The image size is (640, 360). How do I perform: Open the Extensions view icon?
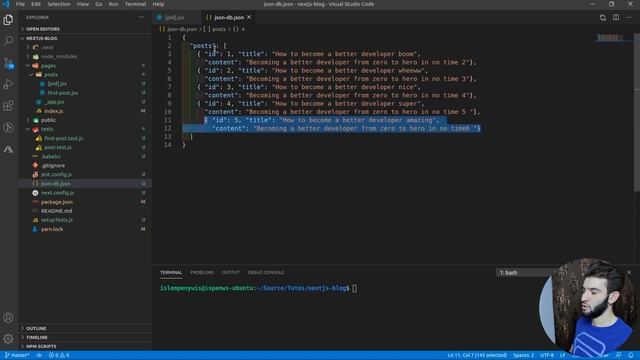tap(8, 106)
